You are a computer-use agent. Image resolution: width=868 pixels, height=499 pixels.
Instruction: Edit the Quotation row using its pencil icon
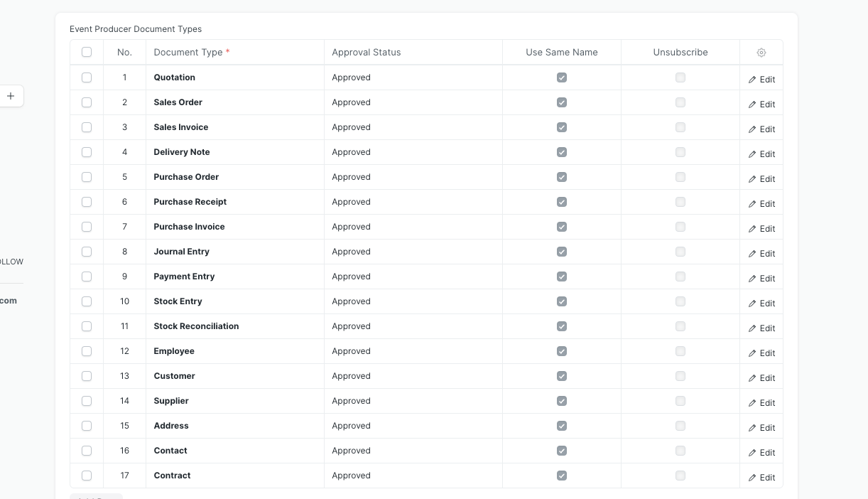[761, 79]
